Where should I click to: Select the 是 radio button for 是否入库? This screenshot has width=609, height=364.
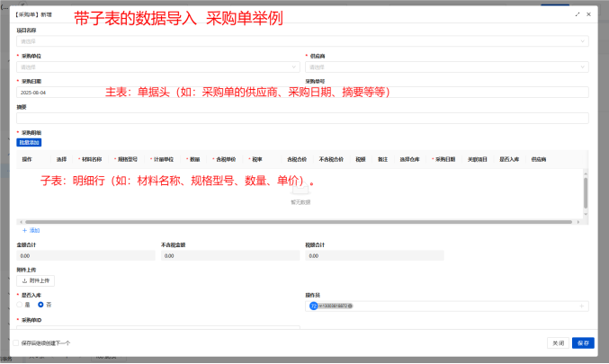(x=21, y=305)
